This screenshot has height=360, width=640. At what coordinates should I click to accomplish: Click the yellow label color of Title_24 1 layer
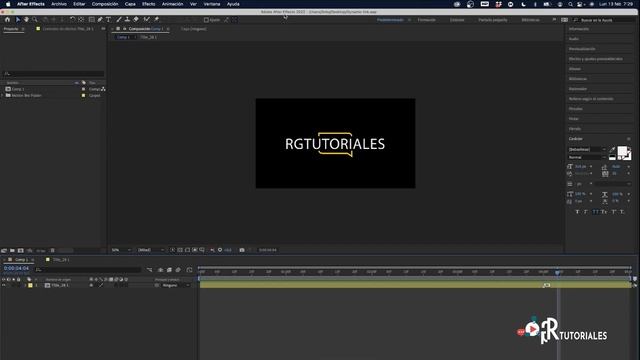30,285
